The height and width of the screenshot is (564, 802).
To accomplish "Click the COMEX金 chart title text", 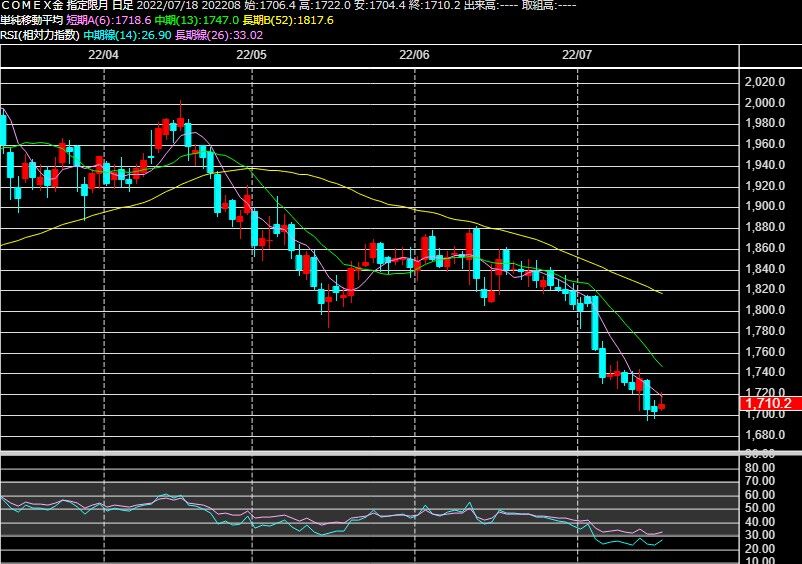I will [x=33, y=6].
